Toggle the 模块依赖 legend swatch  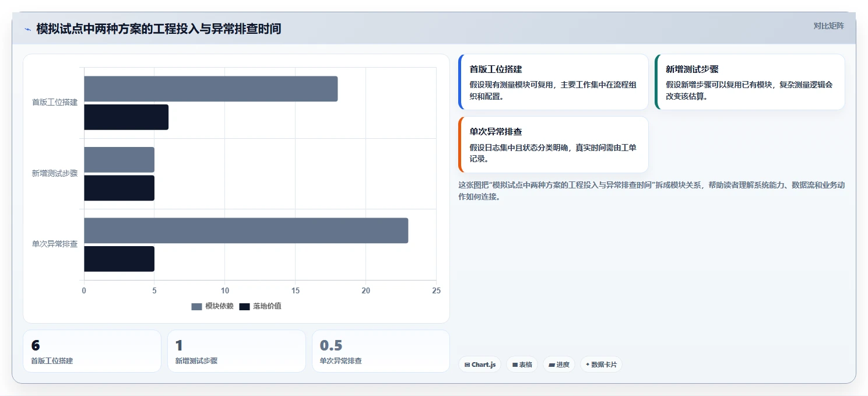pyautogui.click(x=196, y=306)
